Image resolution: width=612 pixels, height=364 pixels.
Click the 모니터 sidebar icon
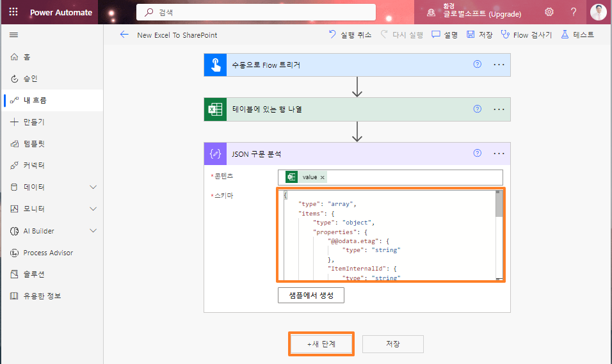tap(14, 209)
